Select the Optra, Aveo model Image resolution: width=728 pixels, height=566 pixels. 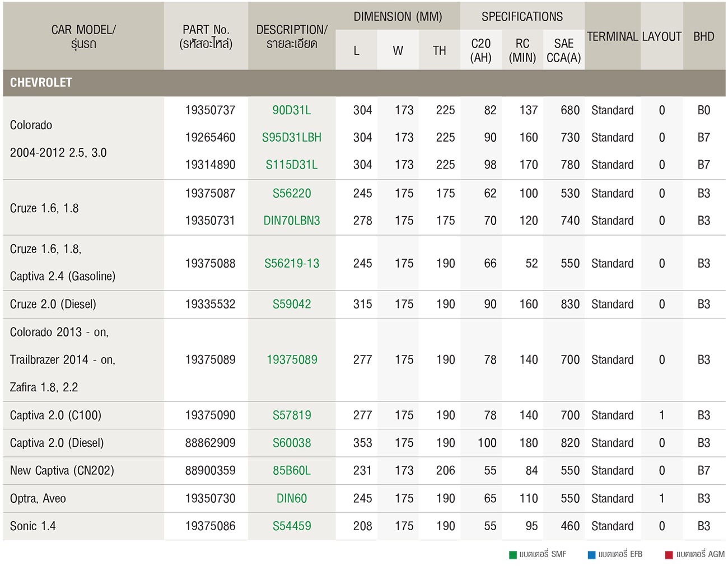point(38,499)
